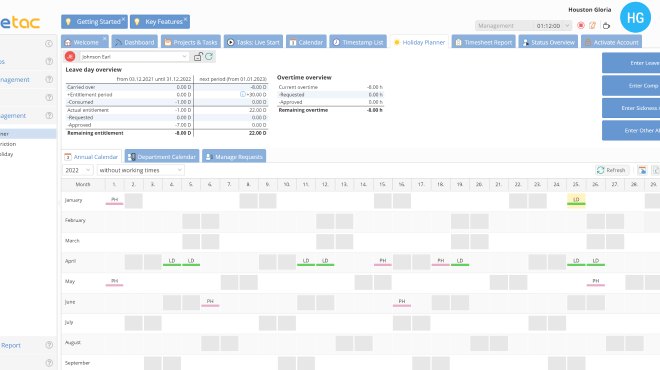660x370 pixels.
Task: Click the Management task name field
Action: point(504,26)
